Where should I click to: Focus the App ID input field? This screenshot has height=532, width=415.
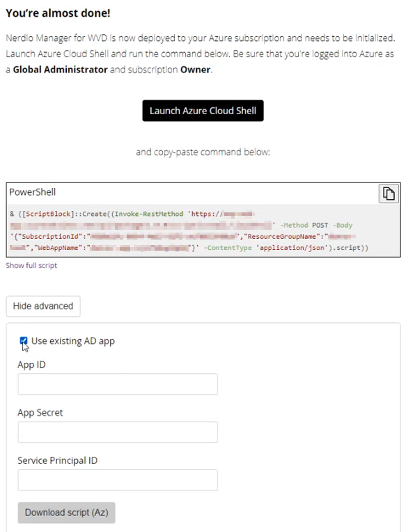[x=118, y=384]
